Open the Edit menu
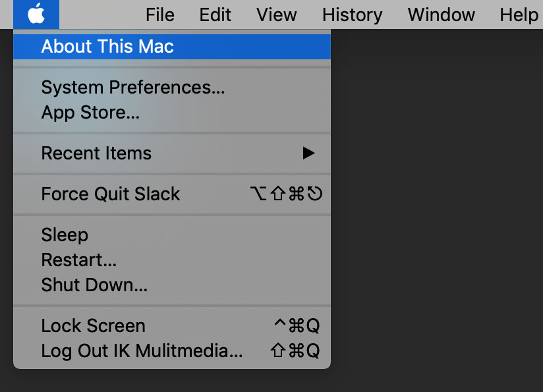This screenshot has height=392, width=543. click(215, 14)
